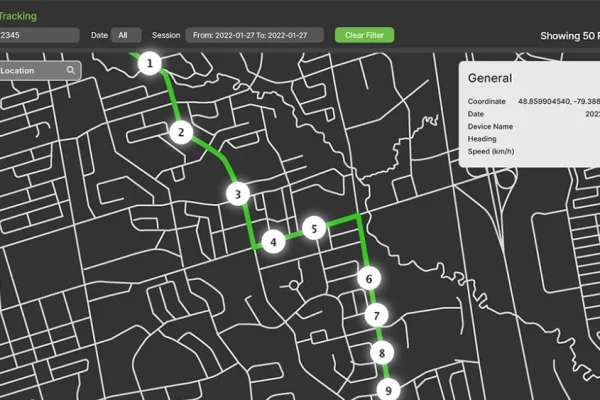Select route waypoint marker 9
The height and width of the screenshot is (400, 600).
coord(388,390)
